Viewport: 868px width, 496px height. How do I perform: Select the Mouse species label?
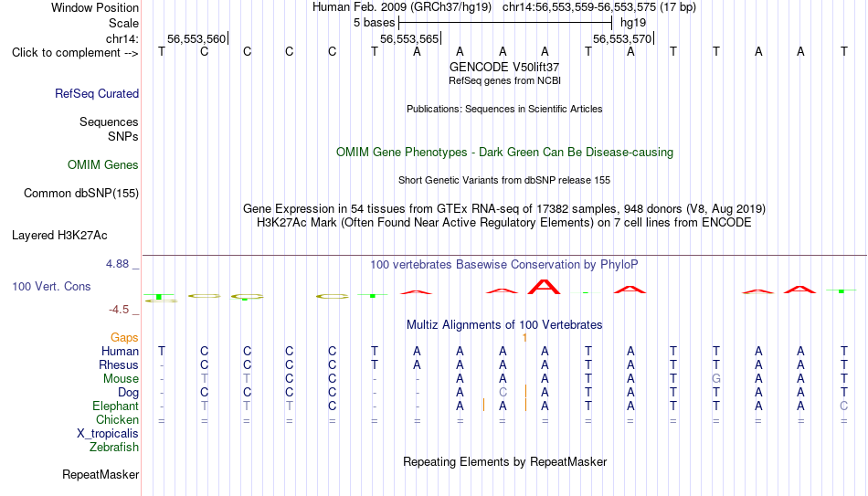pyautogui.click(x=121, y=379)
